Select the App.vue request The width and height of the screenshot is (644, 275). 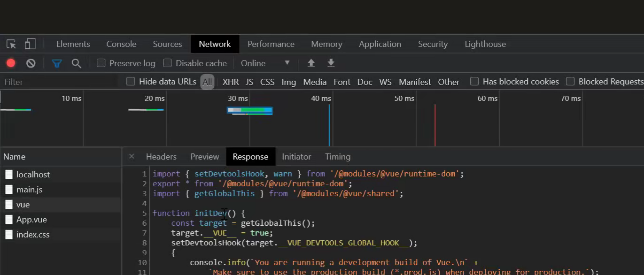tap(31, 220)
